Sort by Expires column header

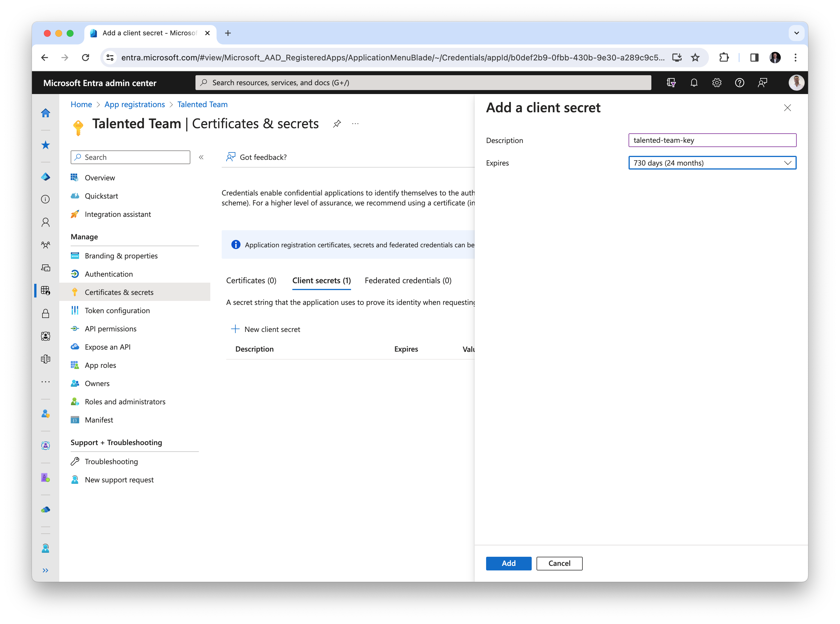point(406,349)
